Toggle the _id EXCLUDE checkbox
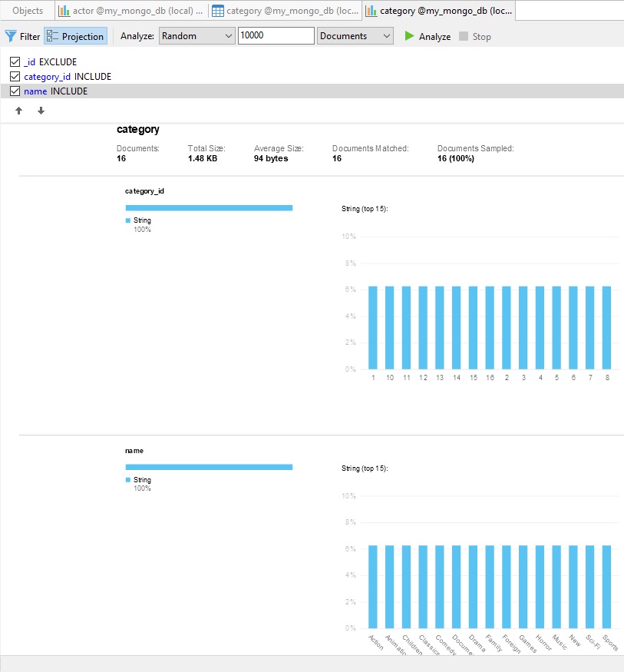Viewport: 624px width, 672px height. point(15,61)
